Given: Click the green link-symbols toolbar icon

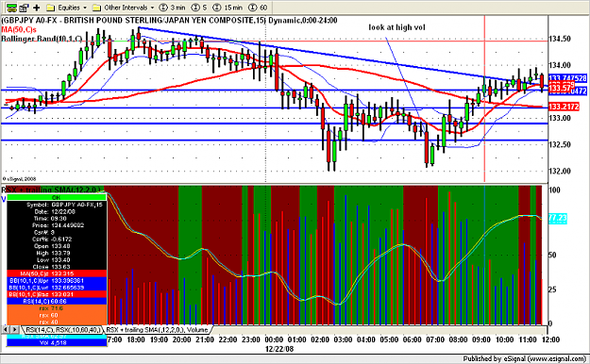Looking at the screenshot, I should [11, 8].
